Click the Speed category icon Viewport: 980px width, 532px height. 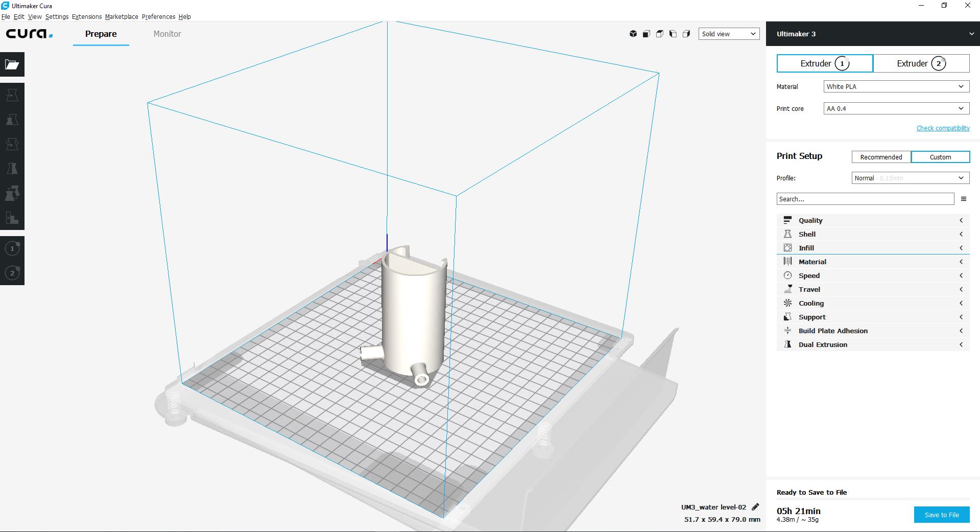pos(787,275)
